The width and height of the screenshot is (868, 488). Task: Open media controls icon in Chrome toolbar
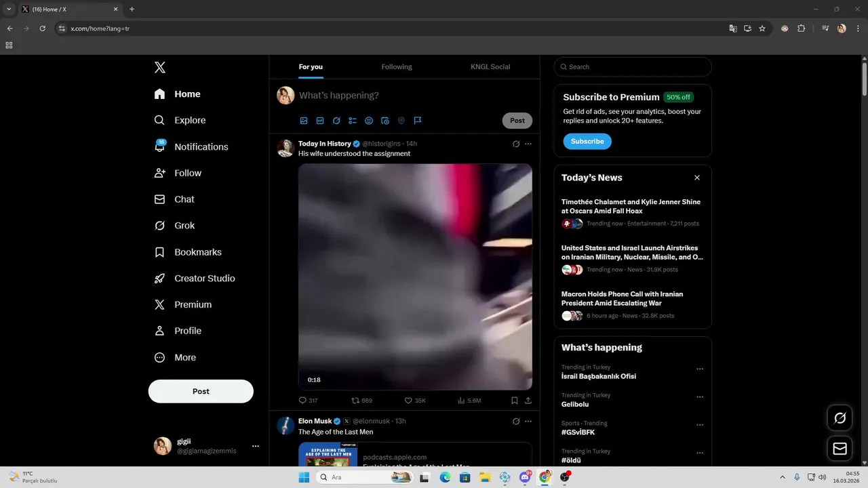[x=825, y=28]
